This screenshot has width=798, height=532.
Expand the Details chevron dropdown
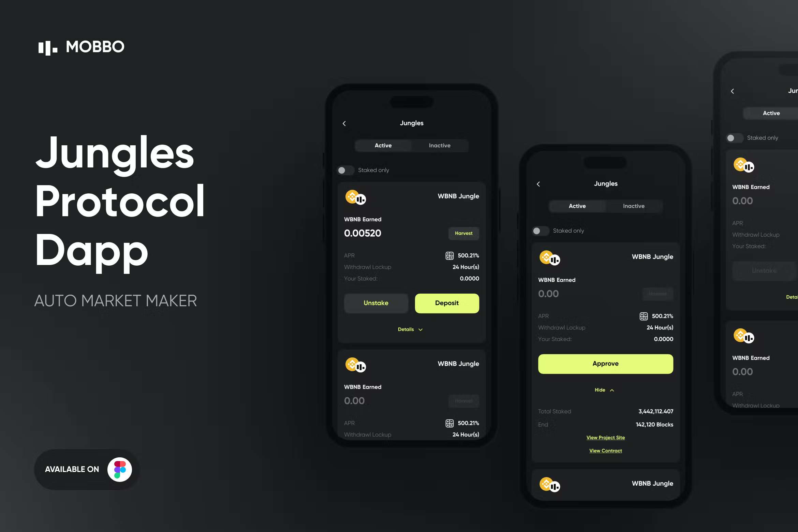[x=411, y=329]
